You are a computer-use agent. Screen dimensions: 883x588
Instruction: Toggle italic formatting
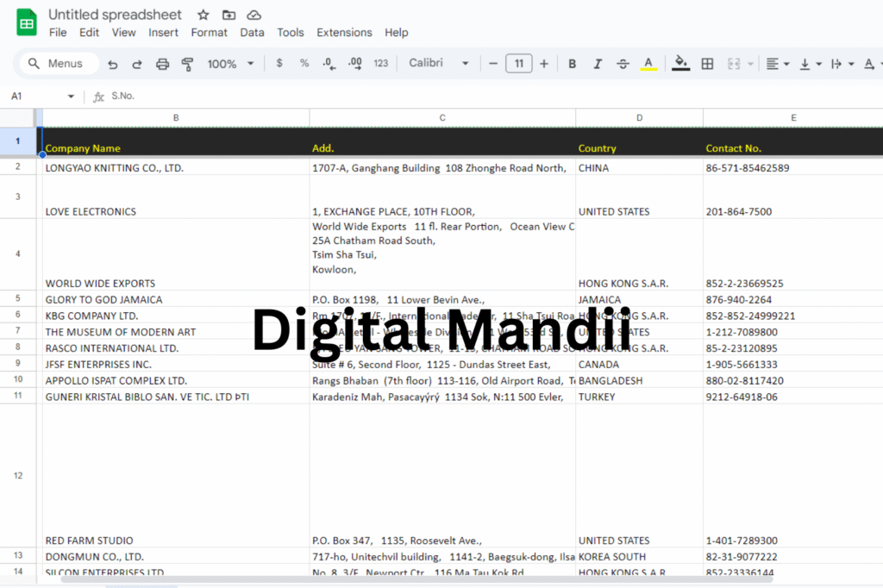(597, 64)
